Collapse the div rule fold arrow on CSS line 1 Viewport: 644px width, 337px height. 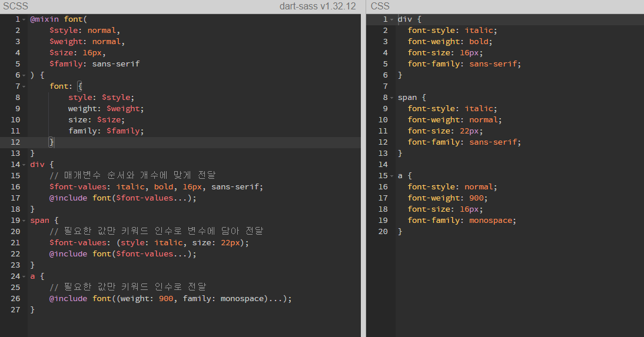point(392,19)
